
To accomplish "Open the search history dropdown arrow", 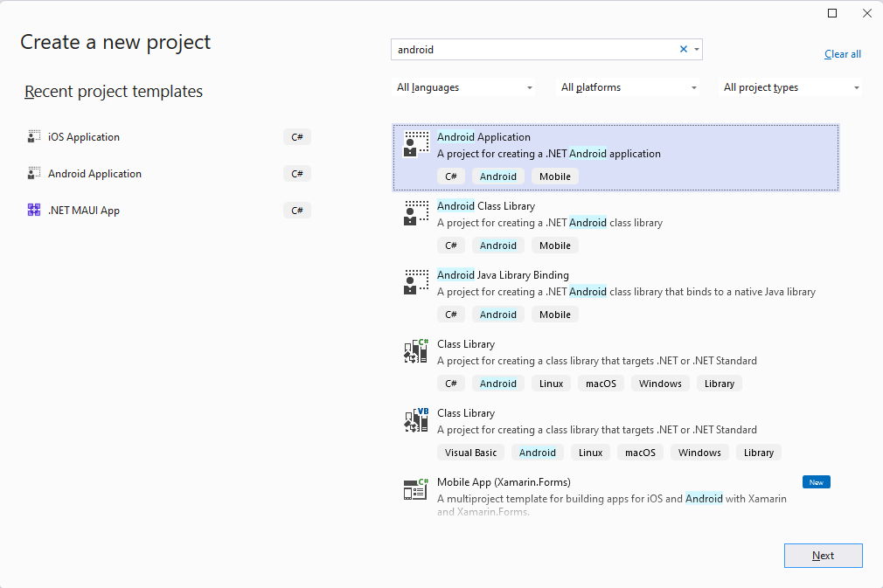I will [x=697, y=50].
